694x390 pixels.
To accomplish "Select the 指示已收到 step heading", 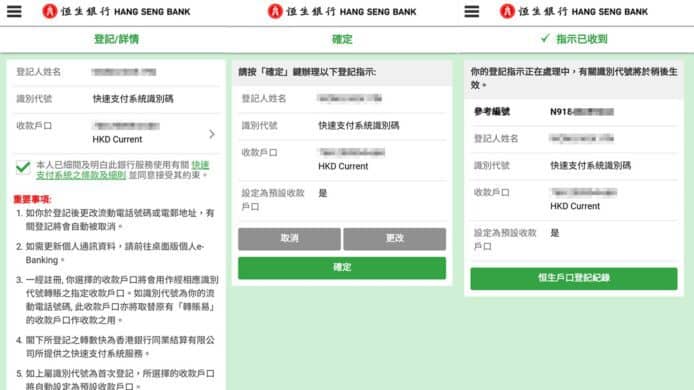I will tap(582, 39).
